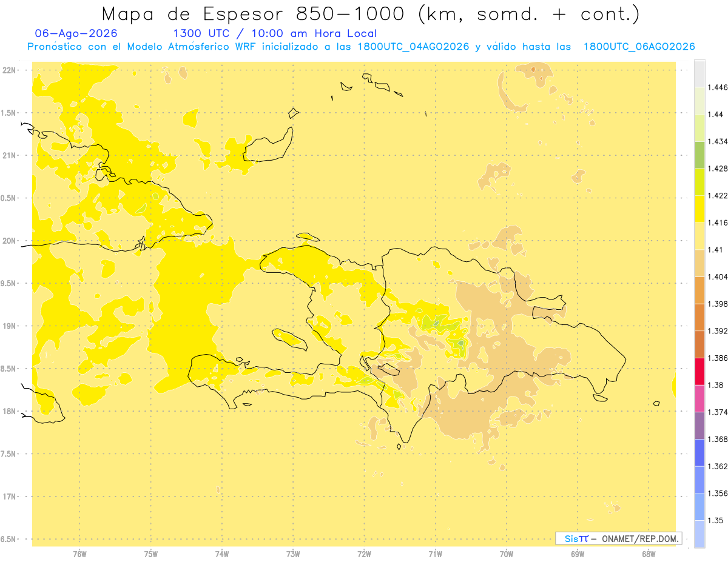
Task: Click the '22N' latitude label
Action: [x=10, y=70]
